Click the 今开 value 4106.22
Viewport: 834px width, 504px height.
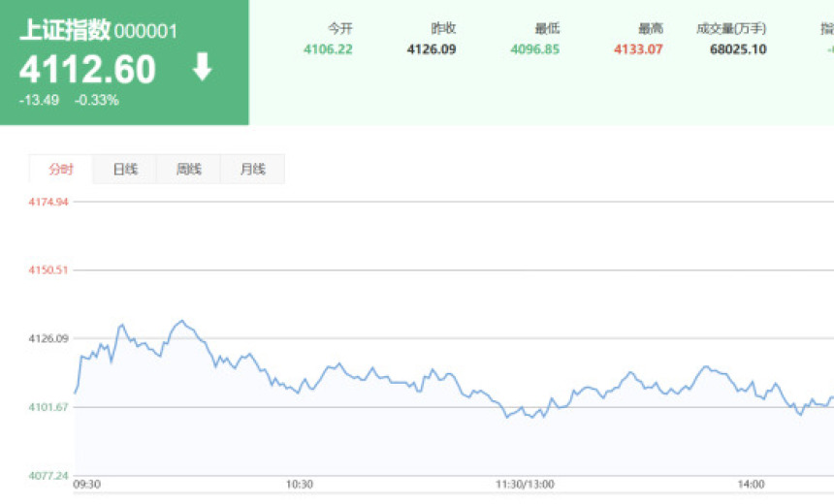point(328,49)
